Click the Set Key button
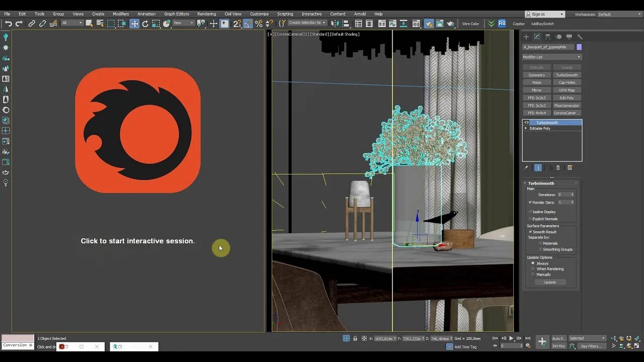The height and width of the screenshot is (362, 644). (x=558, y=346)
